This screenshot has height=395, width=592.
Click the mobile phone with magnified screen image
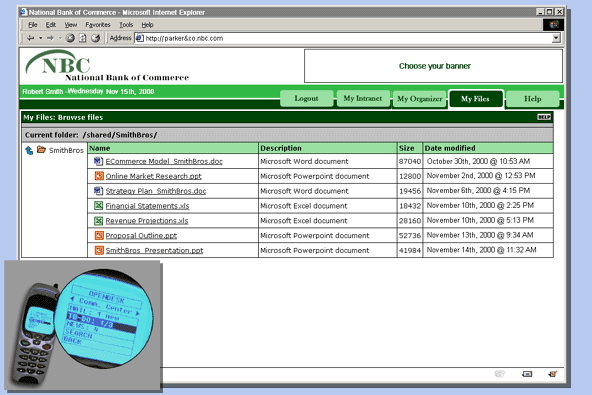tap(83, 326)
